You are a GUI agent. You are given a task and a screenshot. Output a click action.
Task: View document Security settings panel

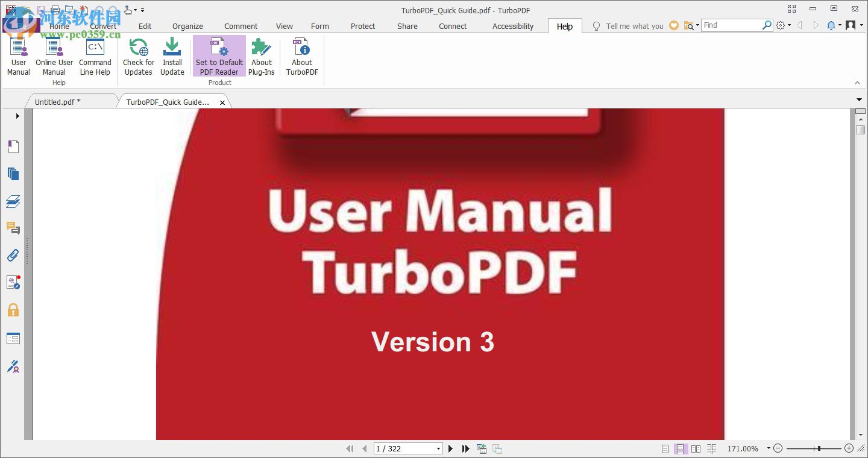click(13, 310)
